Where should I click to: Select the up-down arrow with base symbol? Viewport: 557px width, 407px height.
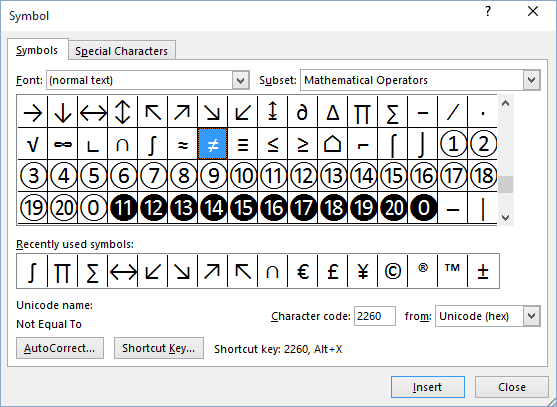[x=272, y=112]
